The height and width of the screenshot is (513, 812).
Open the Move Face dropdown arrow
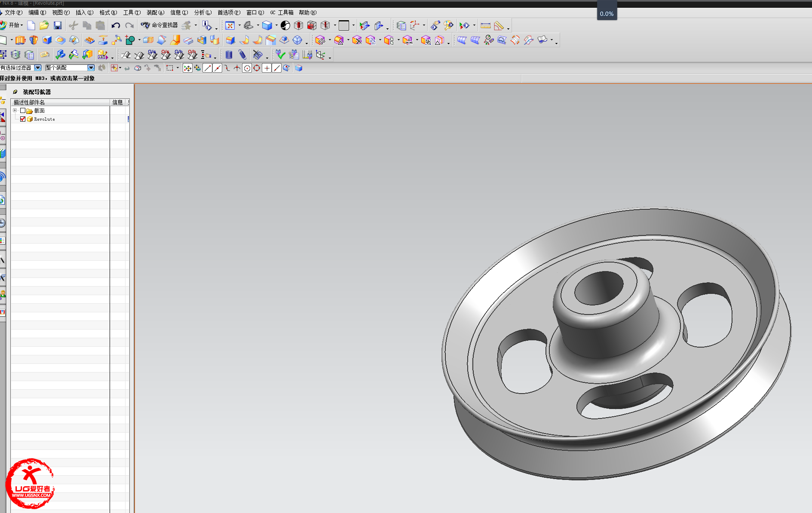[x=330, y=40]
